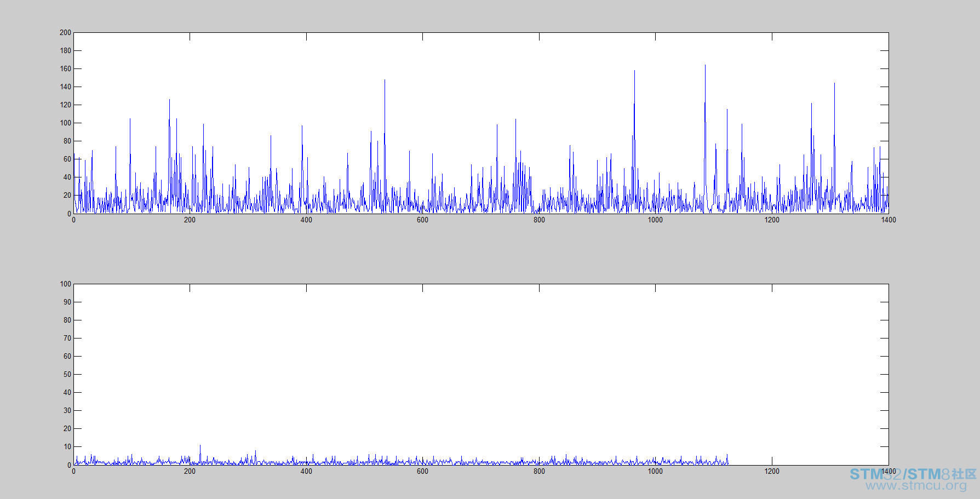Click x-axis label 400 under lower plot
Image resolution: width=980 pixels, height=499 pixels.
(x=306, y=471)
